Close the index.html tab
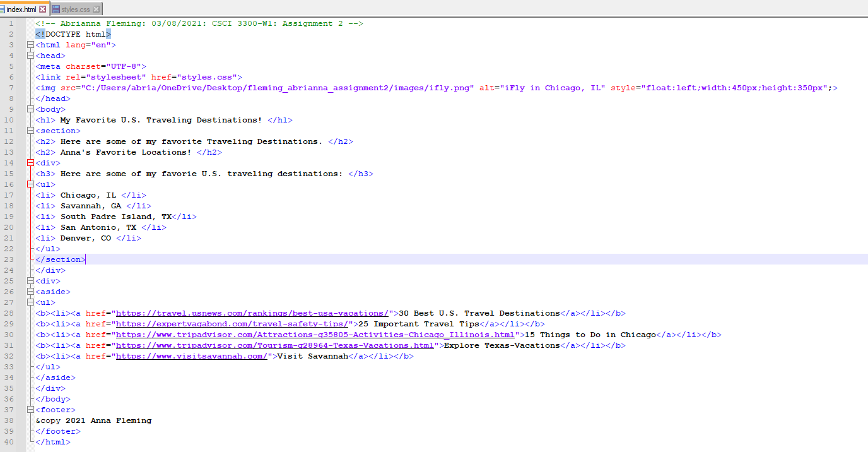This screenshot has height=452, width=868. click(x=43, y=10)
